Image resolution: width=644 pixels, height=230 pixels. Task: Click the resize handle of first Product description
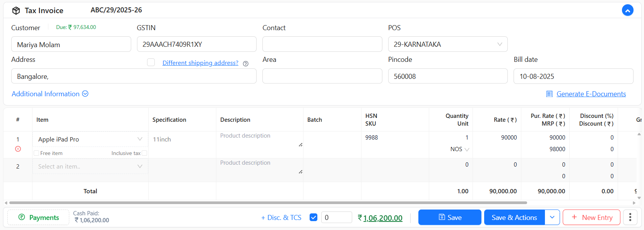click(300, 145)
